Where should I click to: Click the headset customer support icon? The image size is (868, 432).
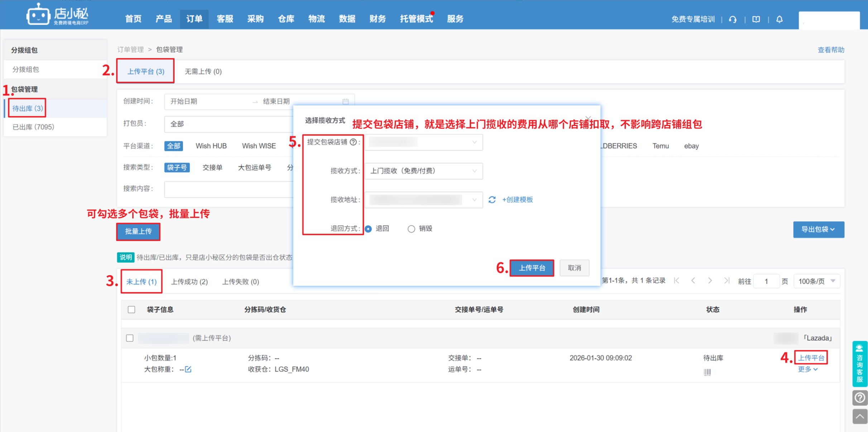click(x=733, y=19)
